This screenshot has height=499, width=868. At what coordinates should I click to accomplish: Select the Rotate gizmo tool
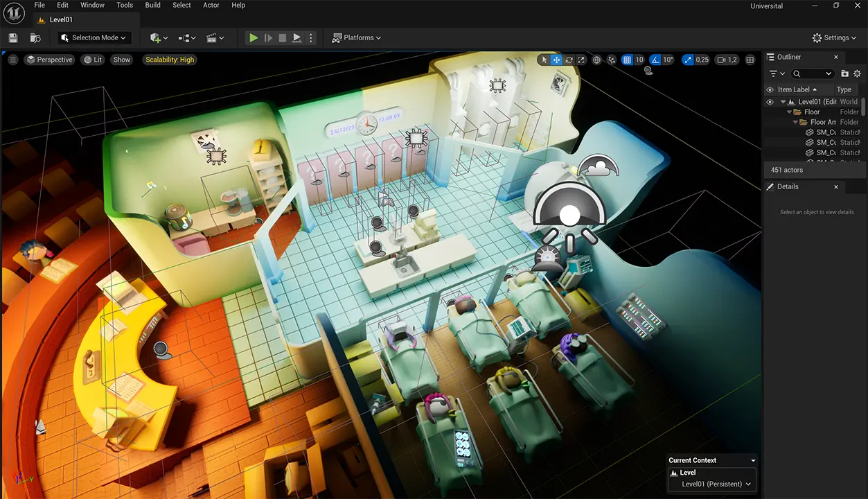(x=569, y=60)
